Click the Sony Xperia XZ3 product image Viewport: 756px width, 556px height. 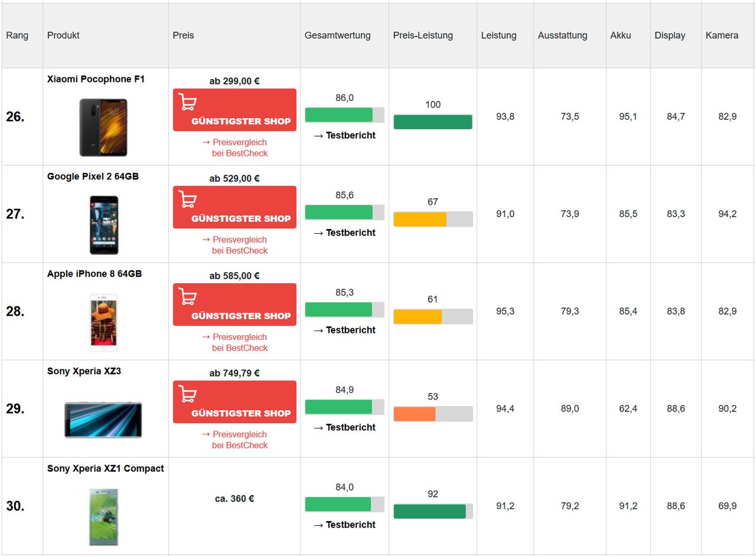click(x=103, y=420)
